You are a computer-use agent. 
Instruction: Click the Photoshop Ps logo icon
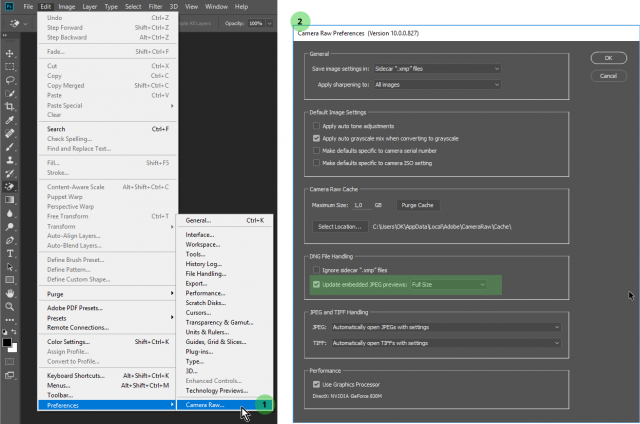pyautogui.click(x=9, y=6)
